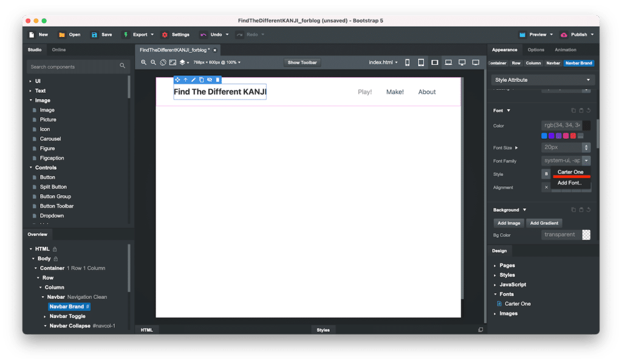
Task: Pick the blue color swatch under Color
Action: point(544,136)
